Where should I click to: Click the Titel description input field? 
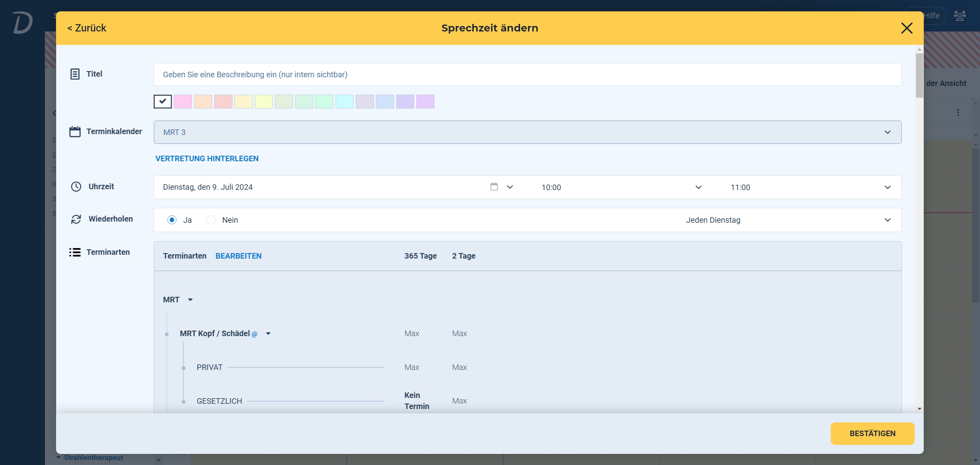[528, 75]
